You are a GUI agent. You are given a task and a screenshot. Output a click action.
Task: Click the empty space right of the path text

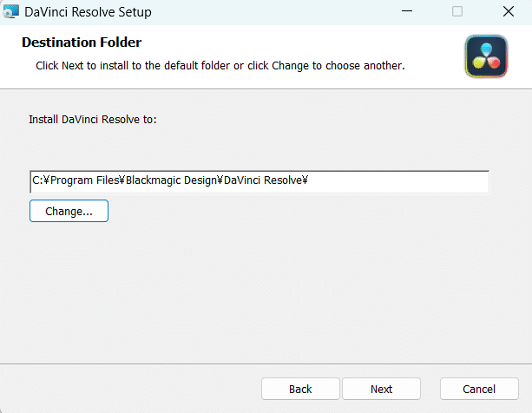(398, 181)
